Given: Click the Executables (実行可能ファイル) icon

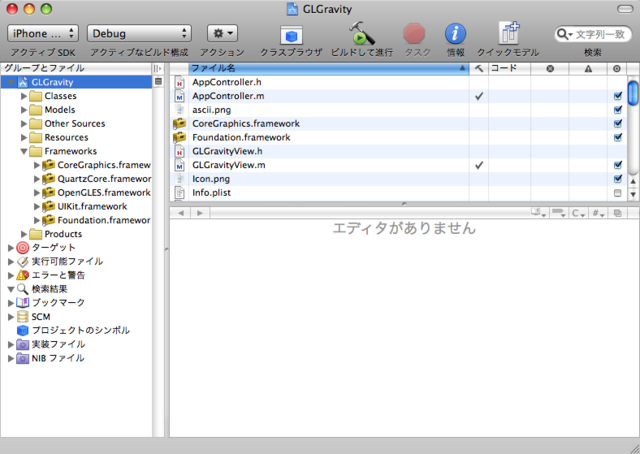Looking at the screenshot, I should coord(22,262).
